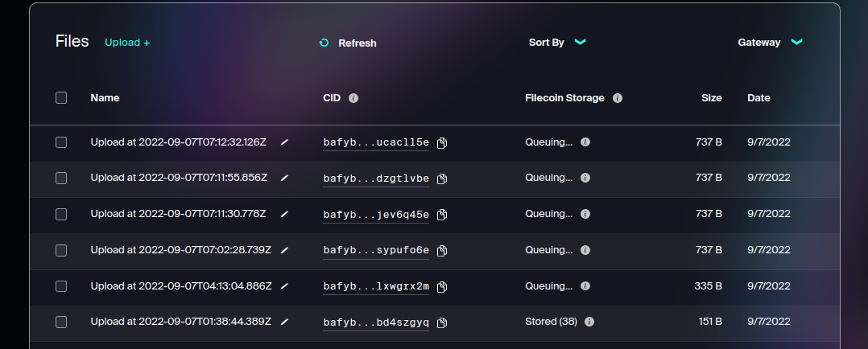Click the 151 B size value
The width and height of the screenshot is (868, 349).
click(x=709, y=322)
